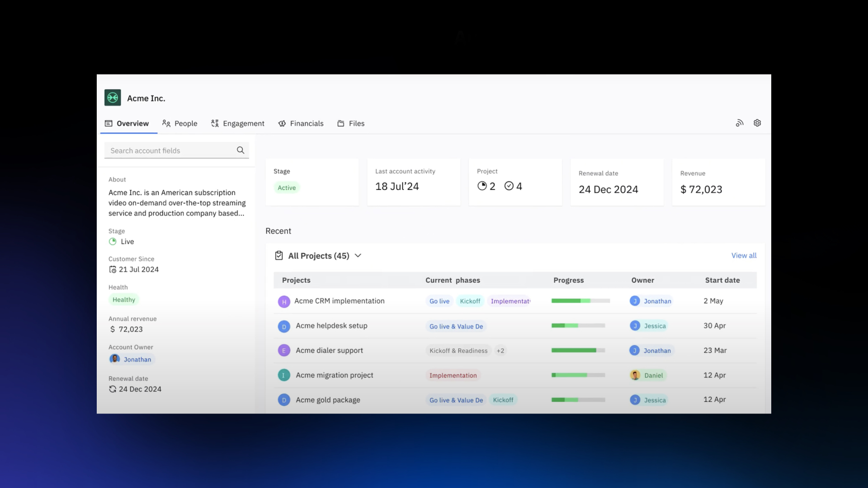Click Jonathan's account owner avatar
This screenshot has width=868, height=488.
(x=115, y=359)
